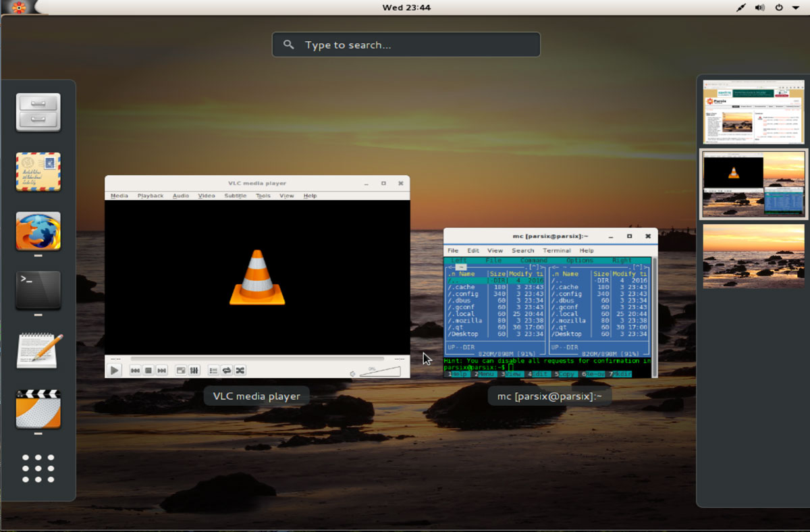This screenshot has height=532, width=810.
Task: Start playback with VLC play button
Action: [x=115, y=370]
